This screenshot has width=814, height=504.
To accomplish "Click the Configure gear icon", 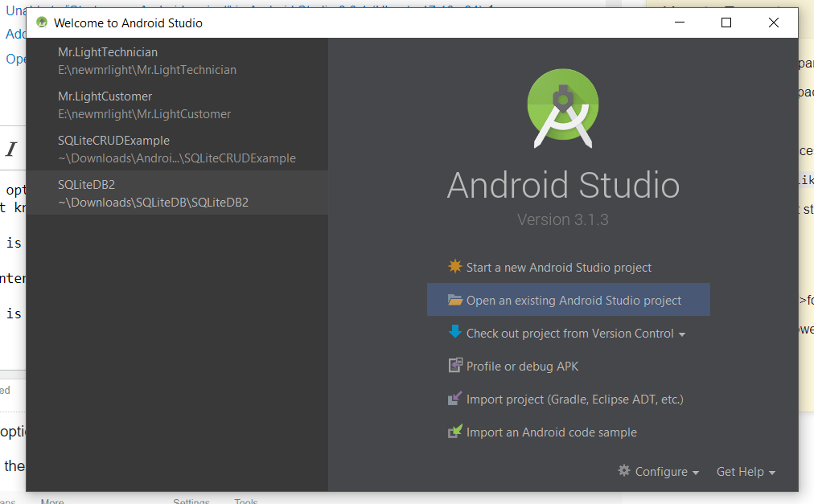I will [624, 471].
